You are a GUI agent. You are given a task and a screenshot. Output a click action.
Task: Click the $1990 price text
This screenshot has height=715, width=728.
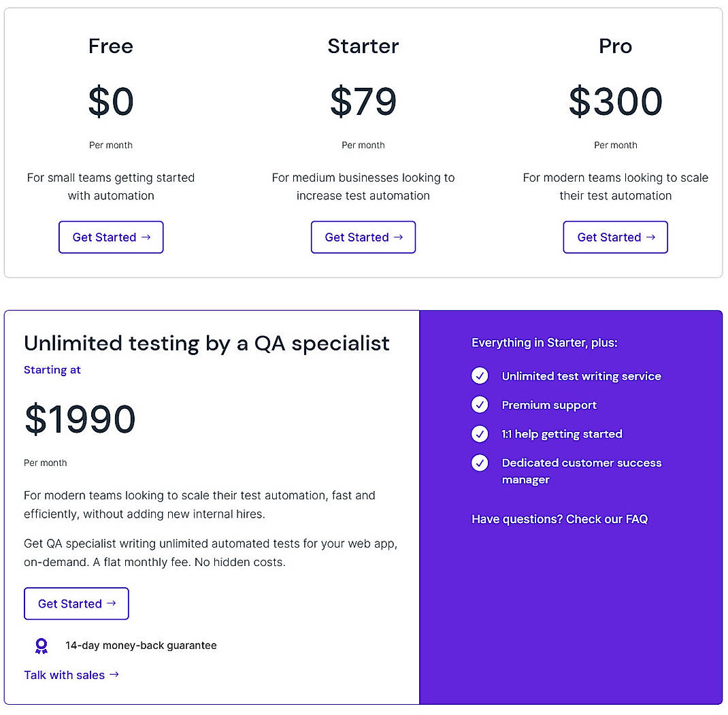pyautogui.click(x=80, y=420)
